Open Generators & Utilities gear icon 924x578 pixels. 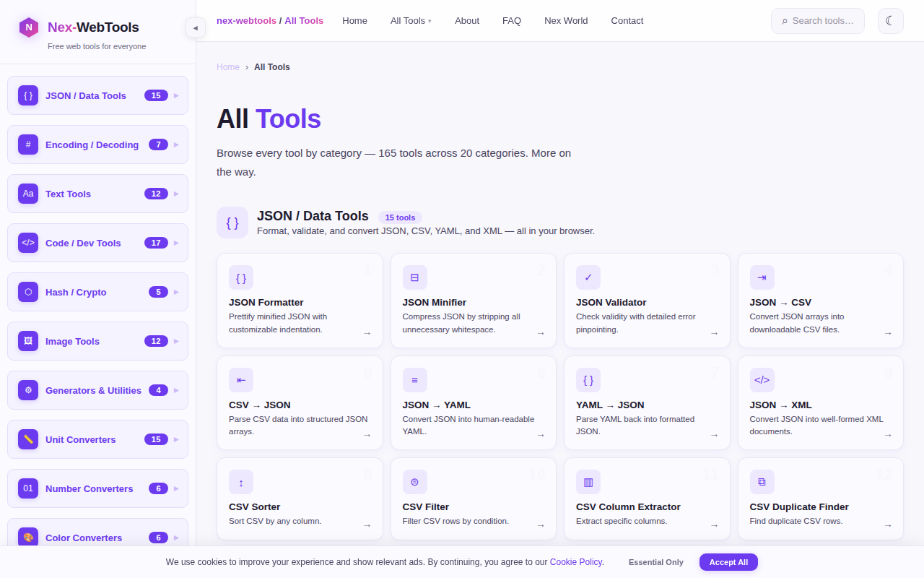point(27,390)
